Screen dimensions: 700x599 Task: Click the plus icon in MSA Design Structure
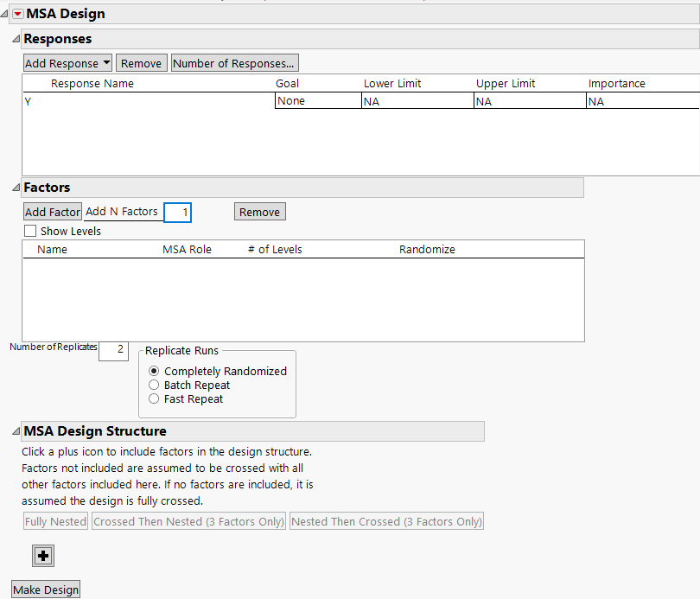43,556
